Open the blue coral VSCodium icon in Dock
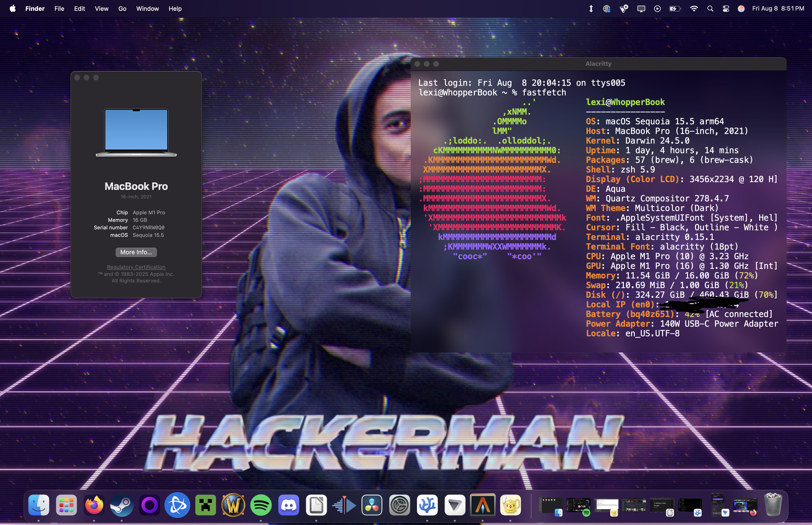 click(x=427, y=505)
